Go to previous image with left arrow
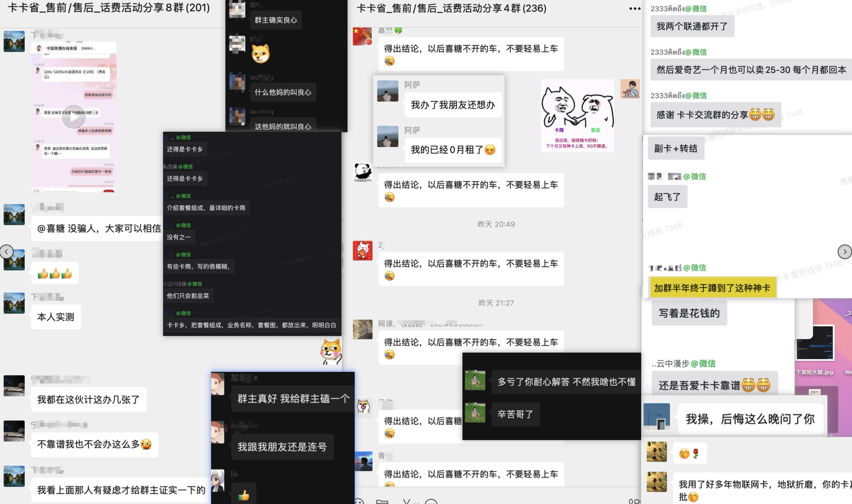This screenshot has height=504, width=852. pos(6,252)
